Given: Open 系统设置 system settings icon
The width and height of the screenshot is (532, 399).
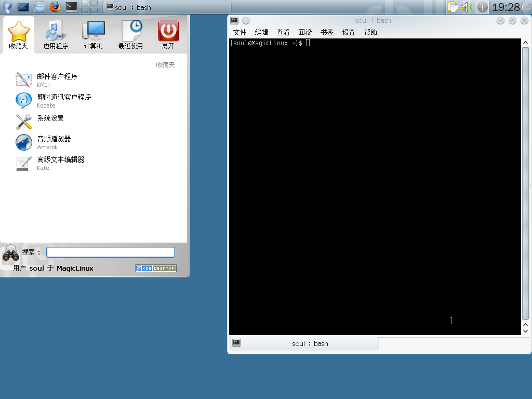Looking at the screenshot, I should click(x=24, y=122).
